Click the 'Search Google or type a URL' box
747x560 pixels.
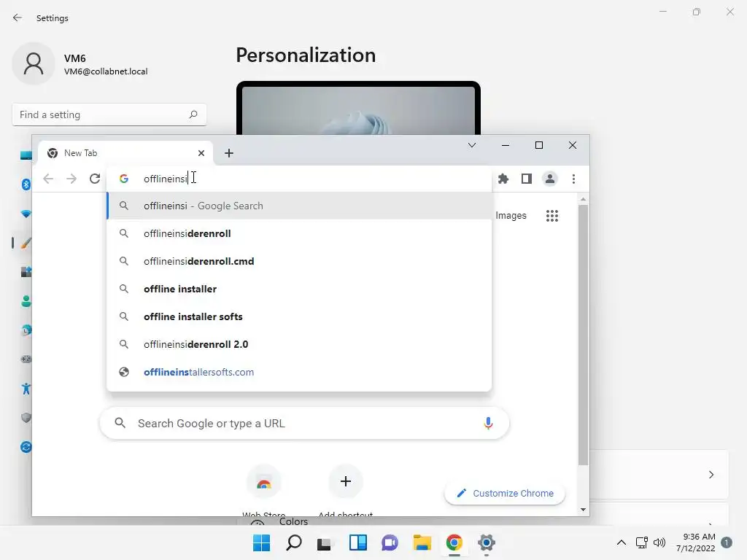[304, 423]
